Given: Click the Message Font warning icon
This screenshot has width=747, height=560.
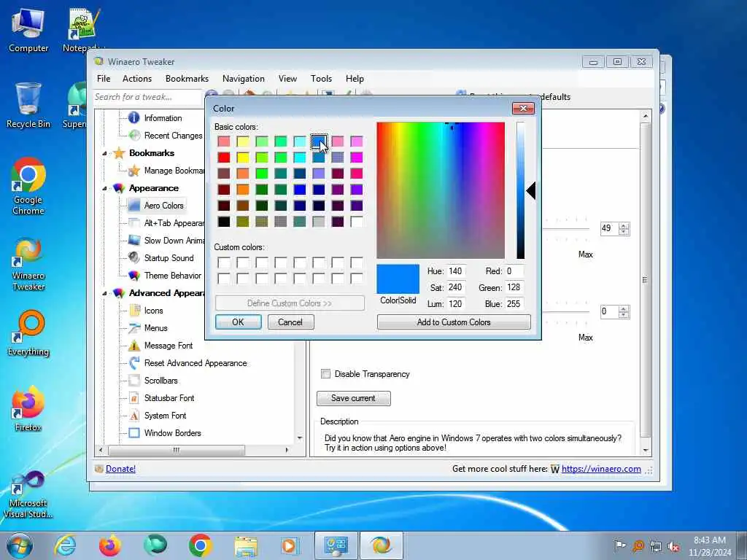Looking at the screenshot, I should [134, 345].
